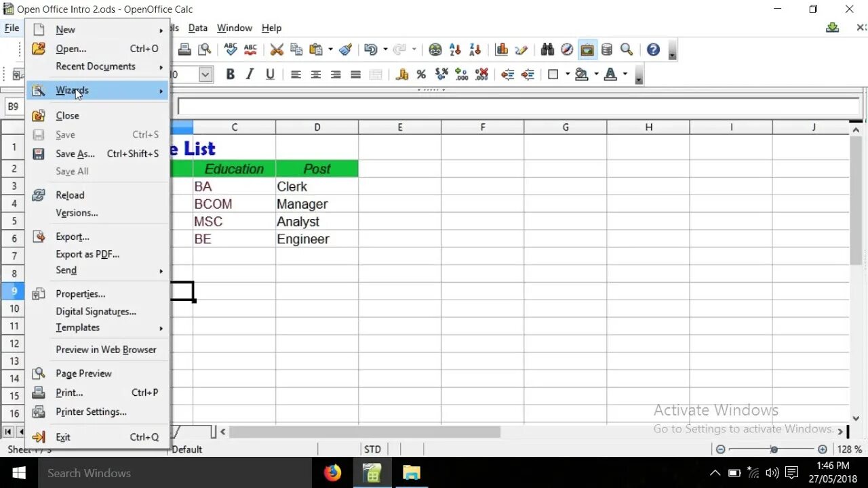Apply Currency number format

click(401, 75)
